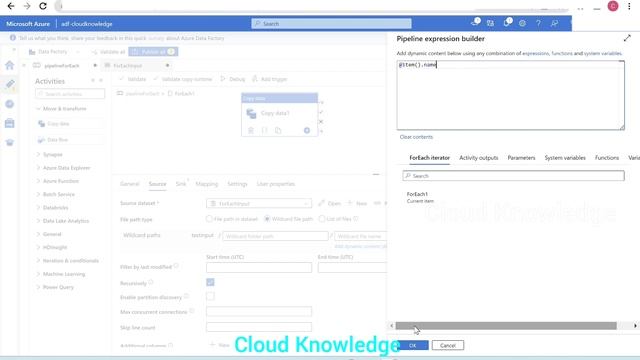The image size is (640, 360).
Task: Switch to ForEach iterator tab
Action: (429, 158)
